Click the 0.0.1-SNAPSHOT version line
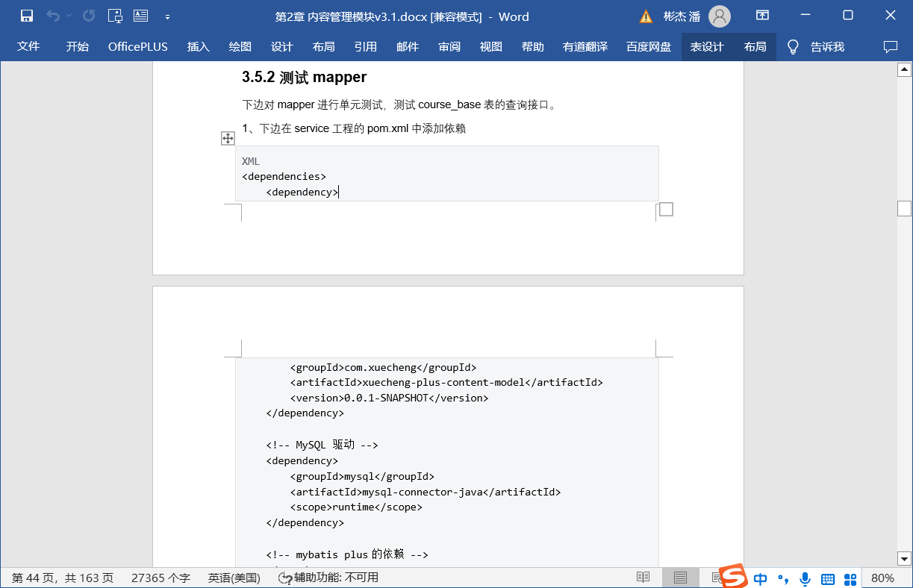This screenshot has width=913, height=588. click(x=389, y=398)
